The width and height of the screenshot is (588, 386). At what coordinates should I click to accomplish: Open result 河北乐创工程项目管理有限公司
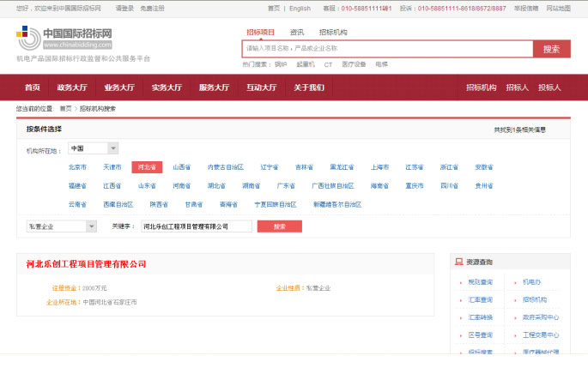86,264
